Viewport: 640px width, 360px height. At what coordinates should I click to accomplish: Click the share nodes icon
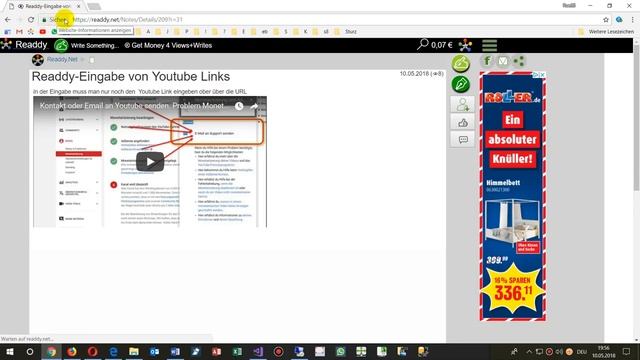(519, 61)
